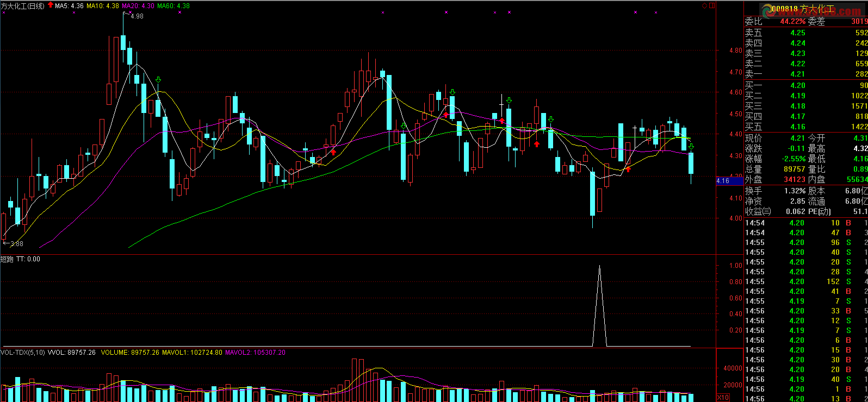Screen dimensions: 868x402
Task: Select the 14:55 tick with volume 152
Action: pos(806,281)
